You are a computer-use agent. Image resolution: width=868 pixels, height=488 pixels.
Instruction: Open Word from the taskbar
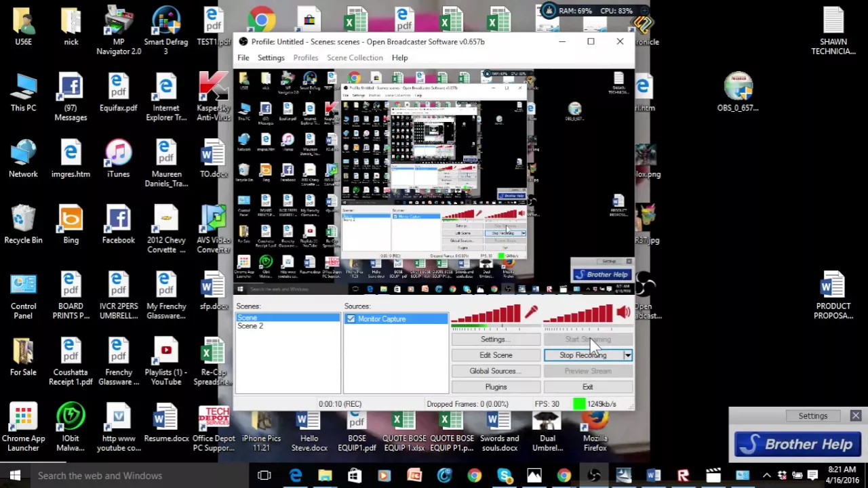(653, 475)
